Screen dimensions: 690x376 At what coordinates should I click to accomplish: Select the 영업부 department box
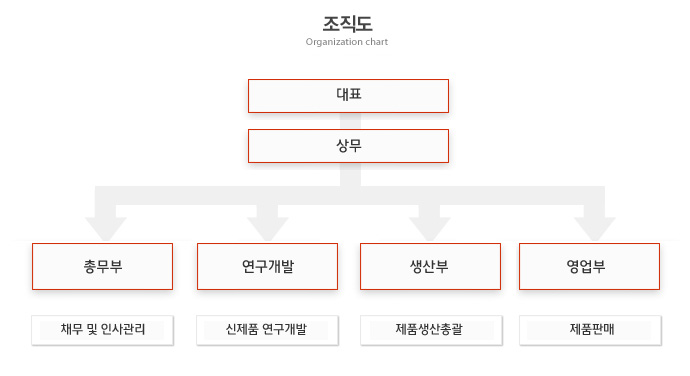(589, 266)
